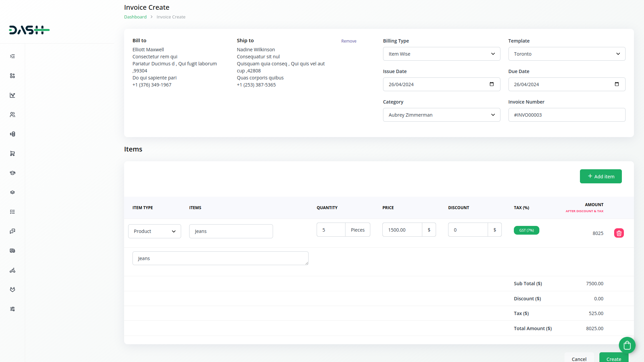Screen dimensions: 644x362
Task: Open the chat messages sidebar icon
Action: coord(12,231)
